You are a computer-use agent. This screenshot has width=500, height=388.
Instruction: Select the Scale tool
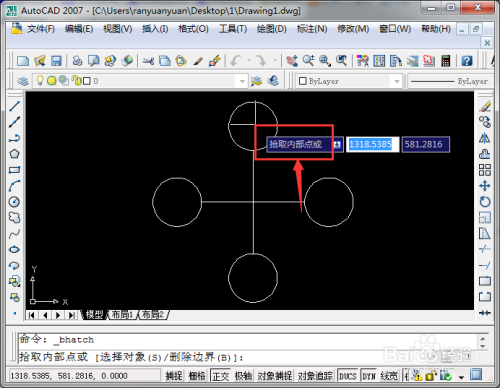[x=485, y=218]
